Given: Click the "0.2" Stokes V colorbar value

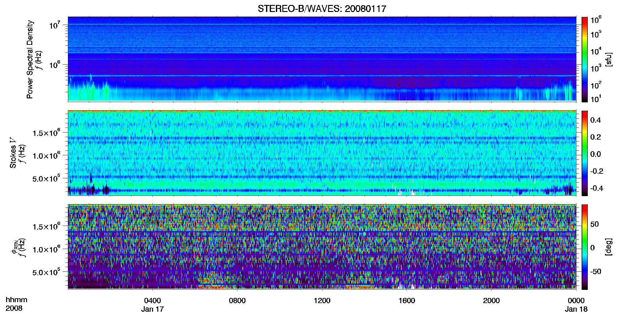Looking at the screenshot, I should [596, 137].
